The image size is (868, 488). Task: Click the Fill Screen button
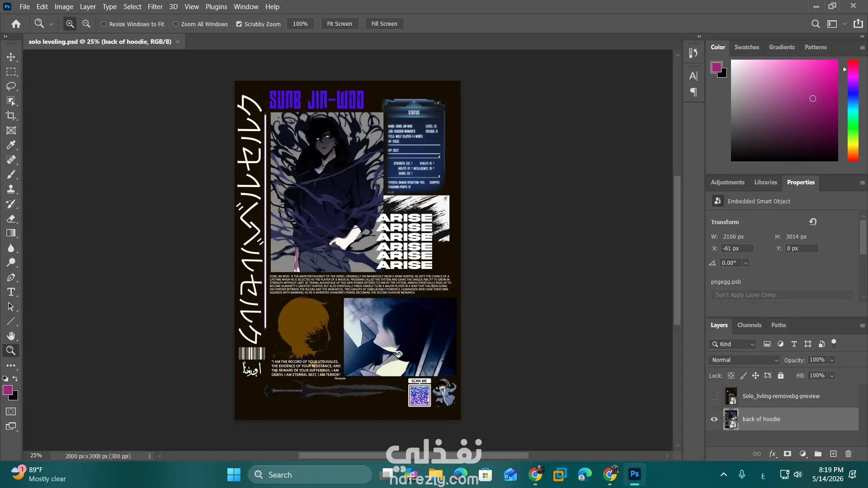click(384, 24)
